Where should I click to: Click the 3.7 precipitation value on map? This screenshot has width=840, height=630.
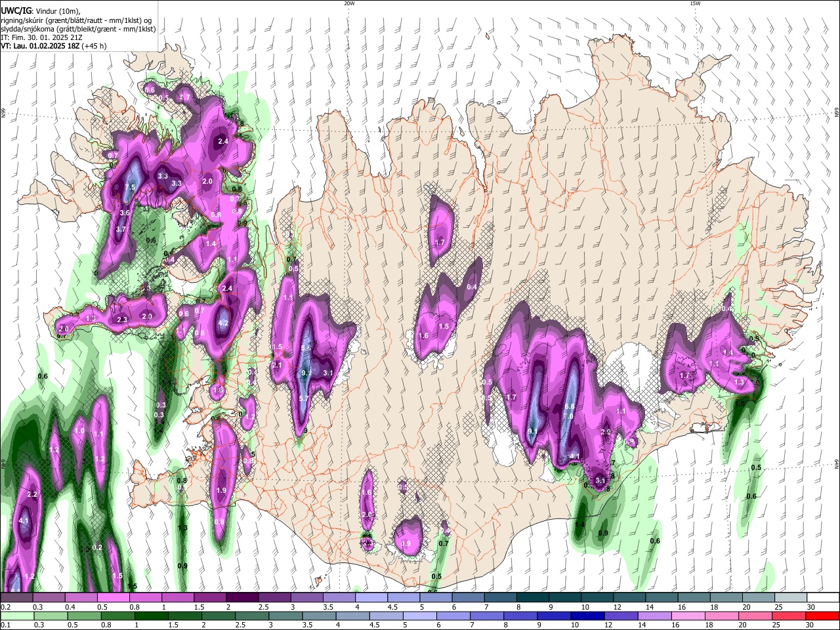[x=121, y=230]
